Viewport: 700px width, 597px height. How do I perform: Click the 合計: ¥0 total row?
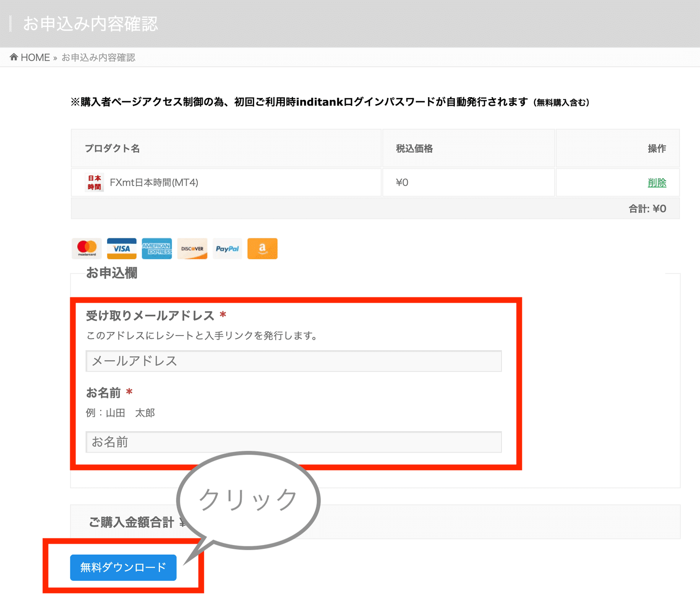(375, 208)
